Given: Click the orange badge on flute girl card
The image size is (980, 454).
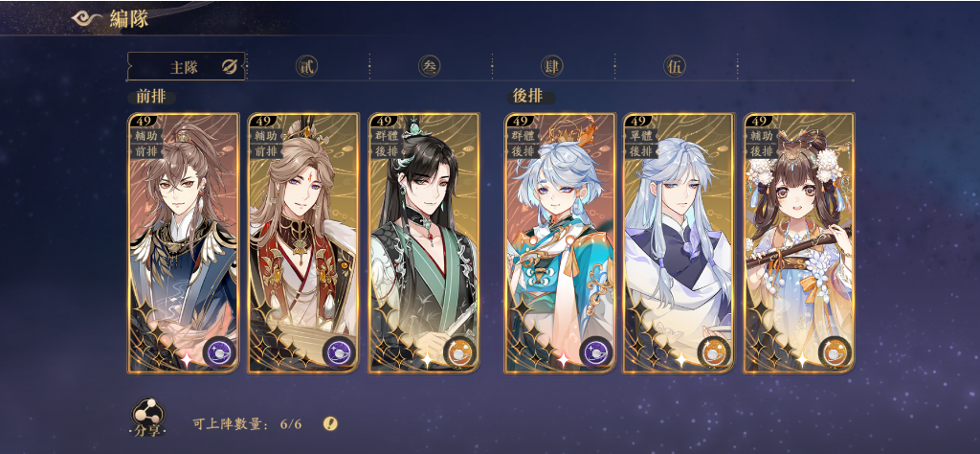Looking at the screenshot, I should [x=835, y=352].
